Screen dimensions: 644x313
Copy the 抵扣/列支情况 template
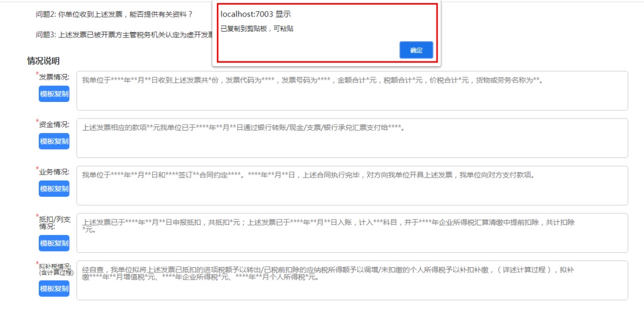coord(54,243)
